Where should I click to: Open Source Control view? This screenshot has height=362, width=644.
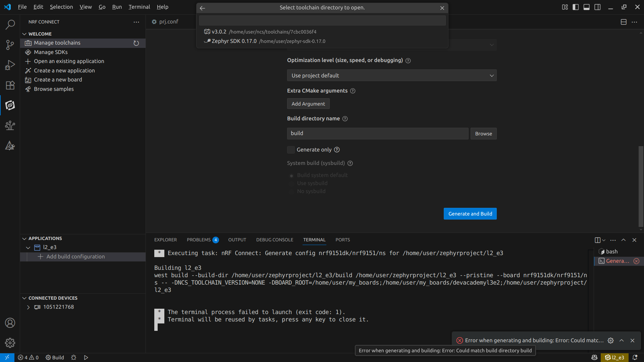(x=10, y=45)
